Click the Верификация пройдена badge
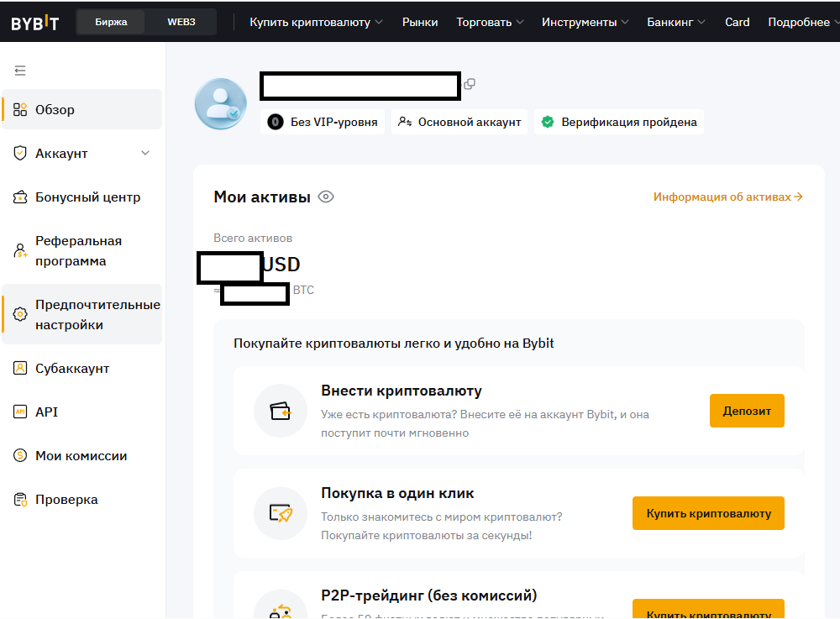Screen dimensions: 840x619 [x=619, y=122]
